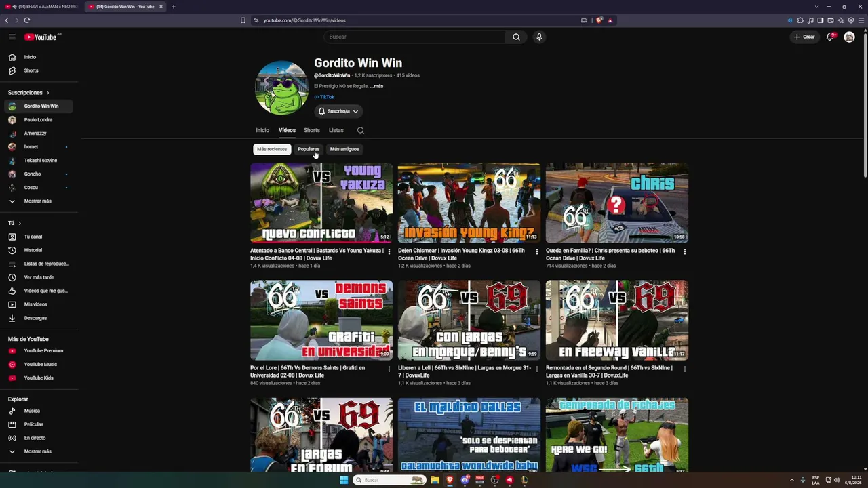Open the YouTube hamburger guide menu
Screen dimensions: 868x488
pos(12,37)
